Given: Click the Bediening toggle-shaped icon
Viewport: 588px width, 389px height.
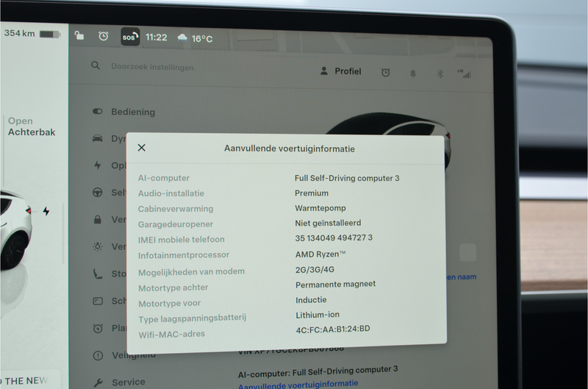Looking at the screenshot, I should [x=98, y=112].
